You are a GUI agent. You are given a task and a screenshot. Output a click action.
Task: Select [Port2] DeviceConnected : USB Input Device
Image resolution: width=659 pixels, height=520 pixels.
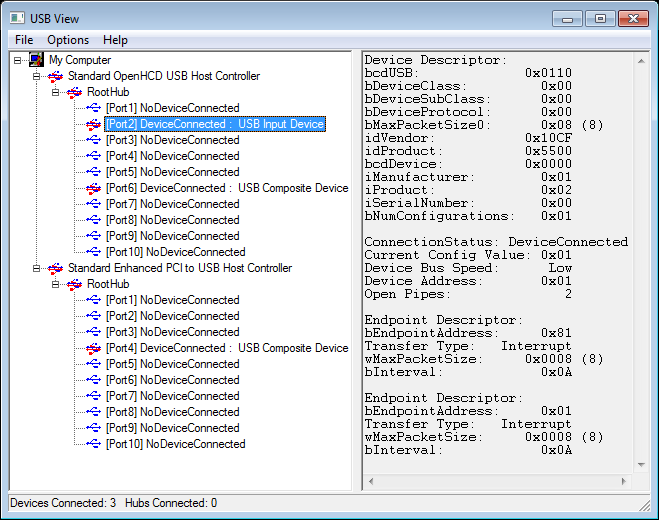[x=215, y=124]
